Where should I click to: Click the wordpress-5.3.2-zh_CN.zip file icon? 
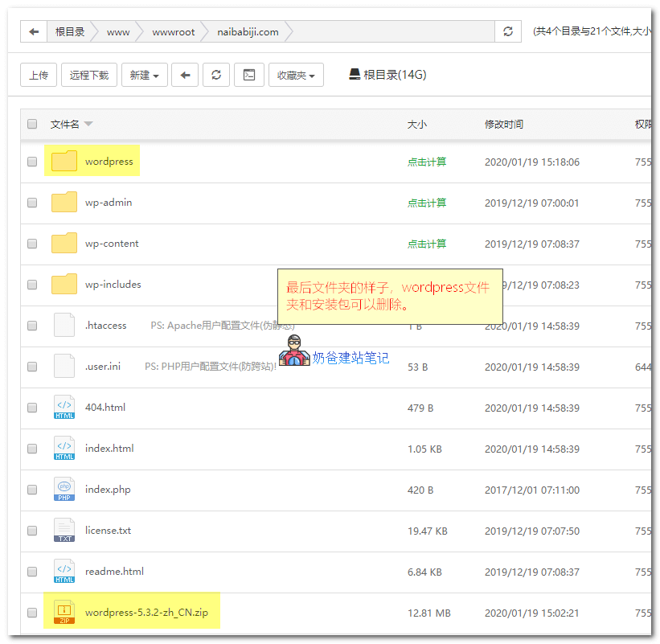(x=64, y=613)
